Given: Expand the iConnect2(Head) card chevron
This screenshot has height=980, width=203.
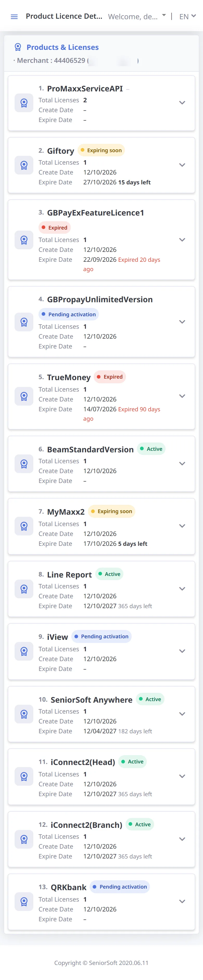Looking at the screenshot, I should 182,776.
